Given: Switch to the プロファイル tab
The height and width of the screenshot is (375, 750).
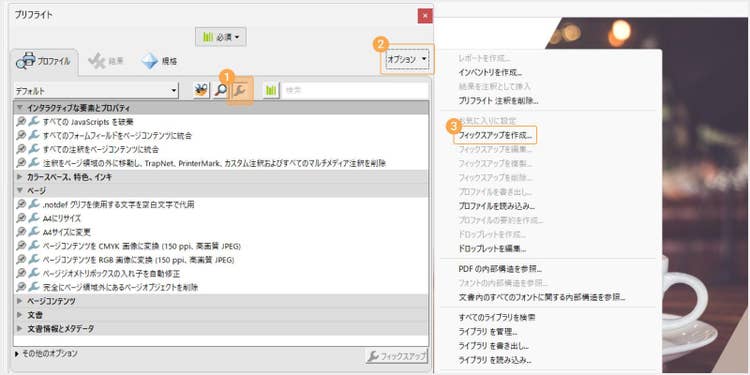Looking at the screenshot, I should point(44,61).
